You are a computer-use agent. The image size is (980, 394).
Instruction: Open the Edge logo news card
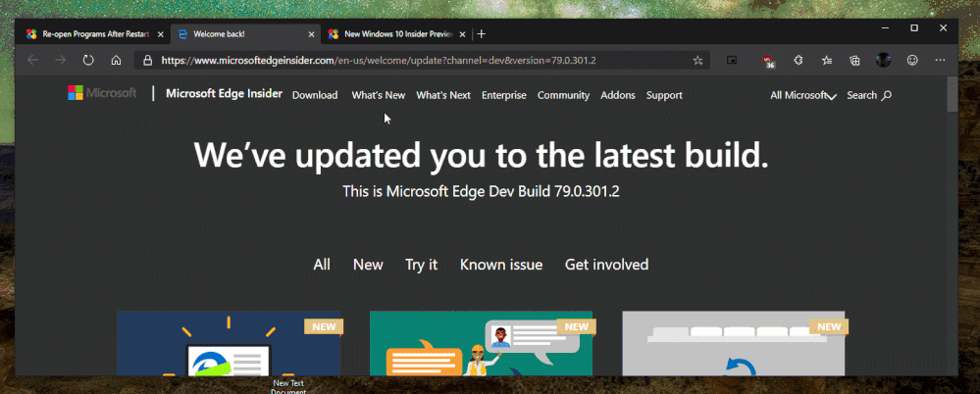[229, 343]
